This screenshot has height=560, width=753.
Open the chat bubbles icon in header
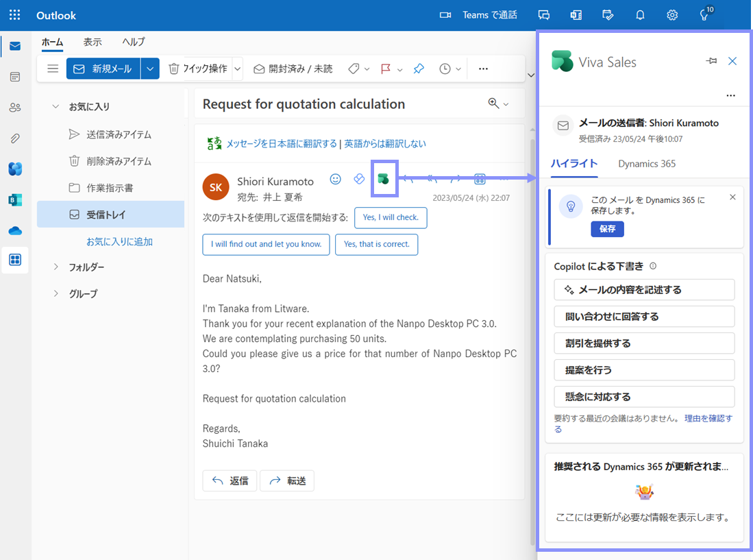[x=543, y=15]
